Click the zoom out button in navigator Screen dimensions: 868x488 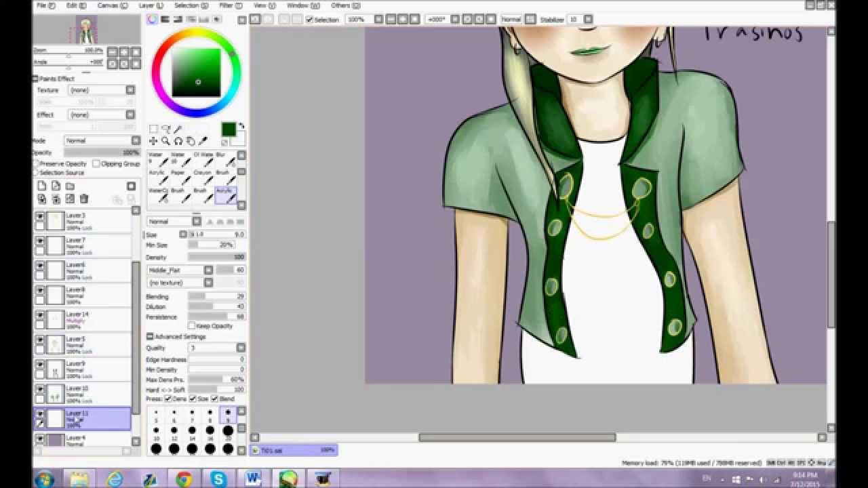click(113, 52)
